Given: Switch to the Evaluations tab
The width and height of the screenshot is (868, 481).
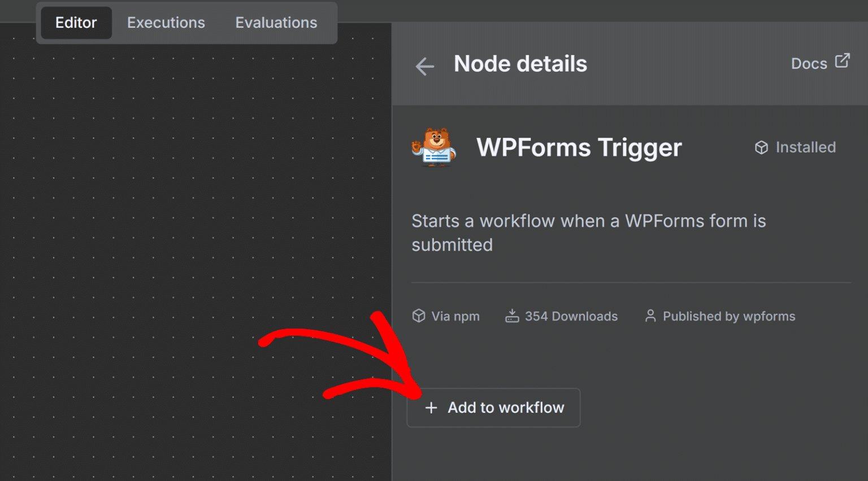Looking at the screenshot, I should coord(276,23).
